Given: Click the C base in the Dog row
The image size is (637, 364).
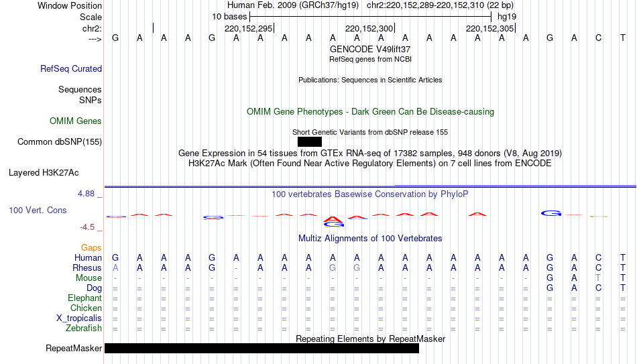Looking at the screenshot, I should pos(598,288).
